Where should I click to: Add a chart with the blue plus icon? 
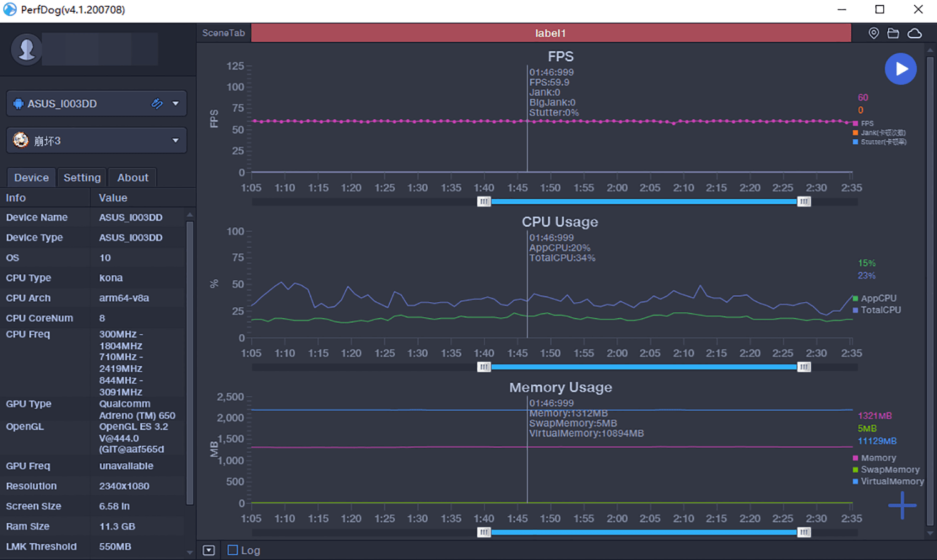point(902,506)
